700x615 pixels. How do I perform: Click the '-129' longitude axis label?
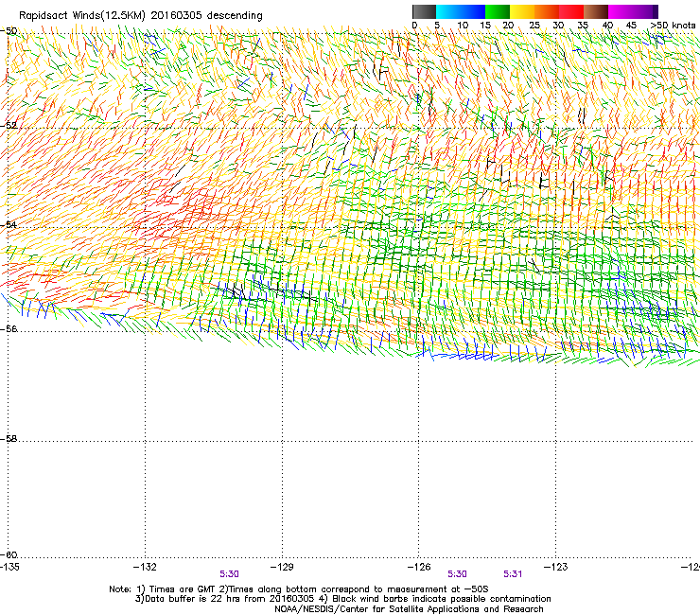(282, 567)
